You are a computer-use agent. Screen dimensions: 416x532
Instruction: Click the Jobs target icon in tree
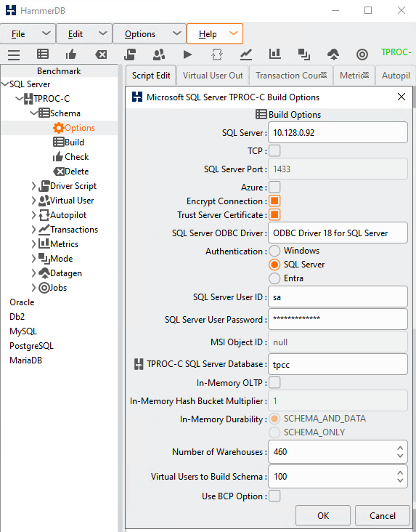tap(44, 288)
